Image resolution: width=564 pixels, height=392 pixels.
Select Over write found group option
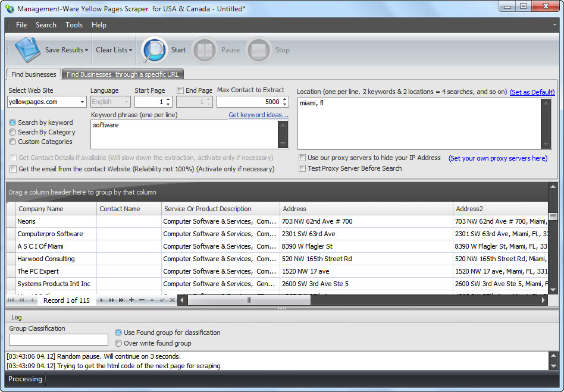[118, 343]
